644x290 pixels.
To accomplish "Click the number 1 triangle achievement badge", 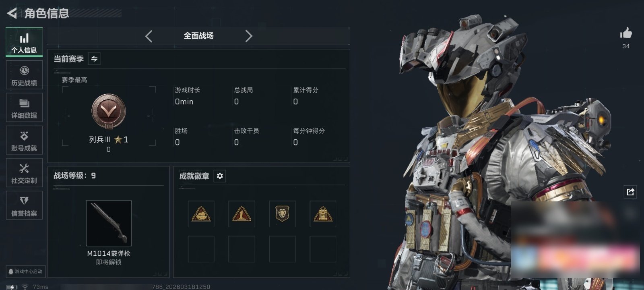I will coord(242,214).
